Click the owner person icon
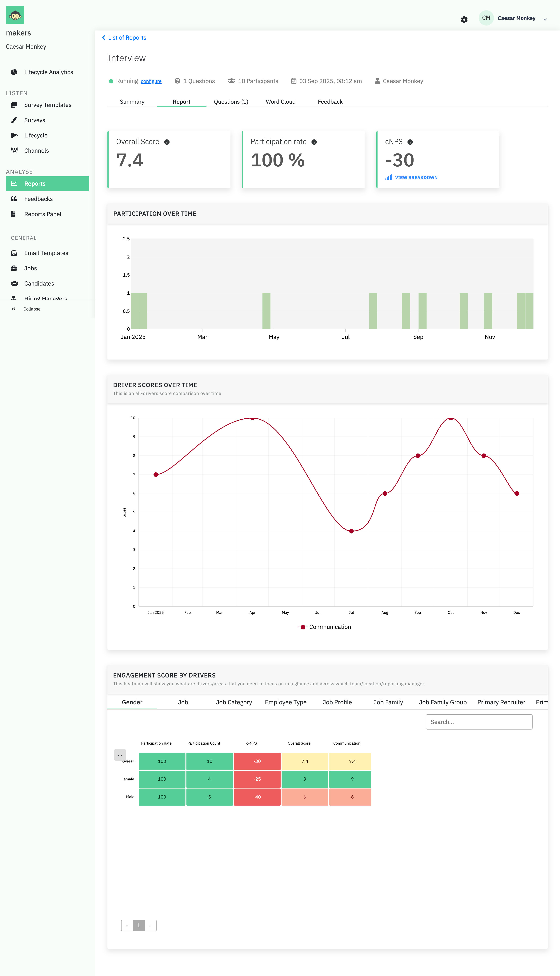 tap(378, 81)
